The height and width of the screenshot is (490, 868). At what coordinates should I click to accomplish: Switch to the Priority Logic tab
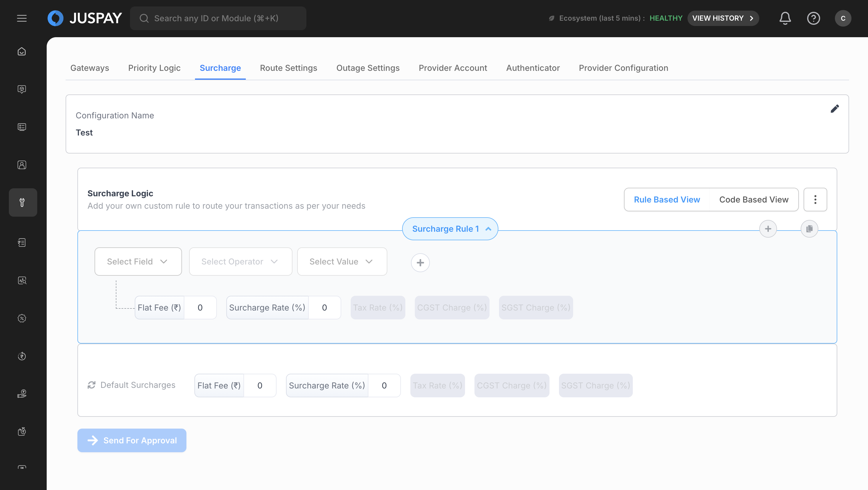click(x=154, y=68)
